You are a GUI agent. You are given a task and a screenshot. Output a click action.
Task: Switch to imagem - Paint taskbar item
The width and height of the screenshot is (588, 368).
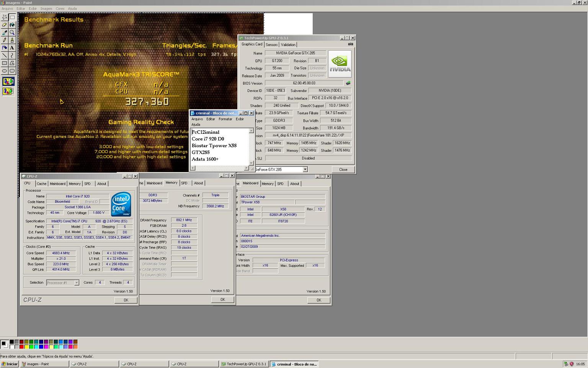tap(44, 364)
